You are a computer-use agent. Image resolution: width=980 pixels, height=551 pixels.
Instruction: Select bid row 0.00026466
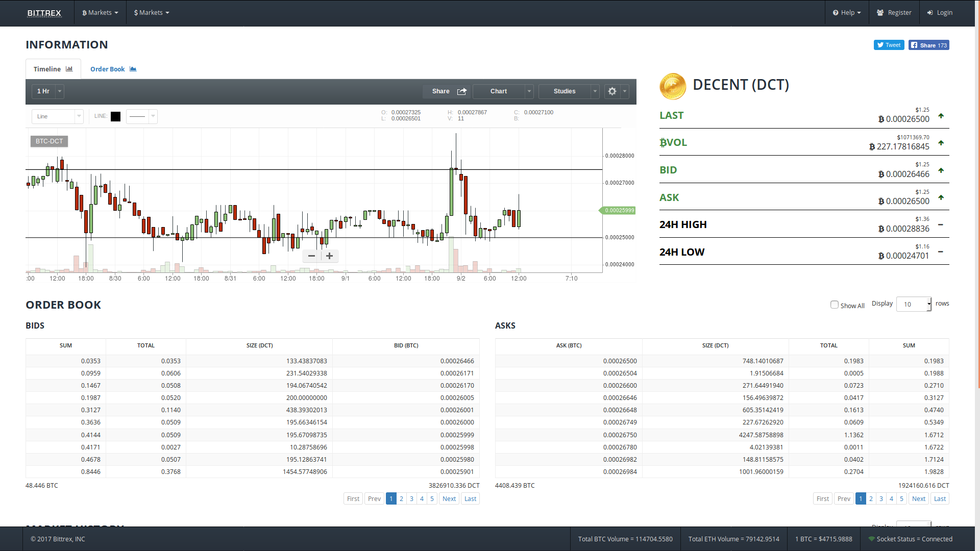tap(253, 361)
